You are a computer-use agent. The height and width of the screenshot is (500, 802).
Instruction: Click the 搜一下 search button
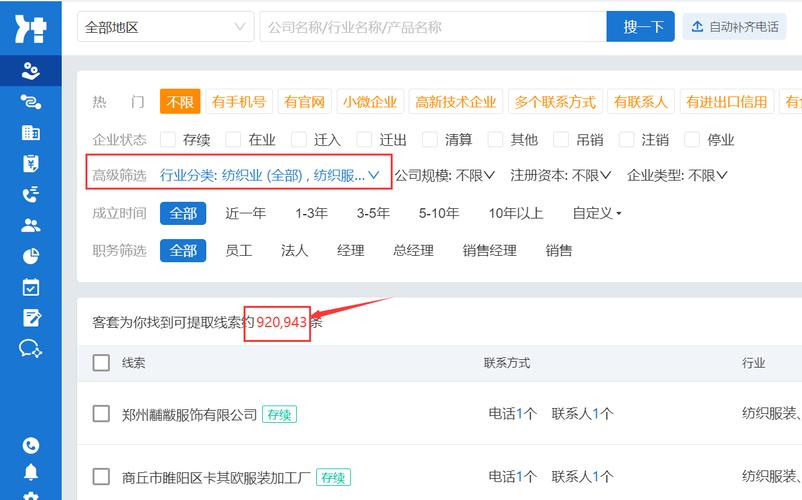[640, 27]
